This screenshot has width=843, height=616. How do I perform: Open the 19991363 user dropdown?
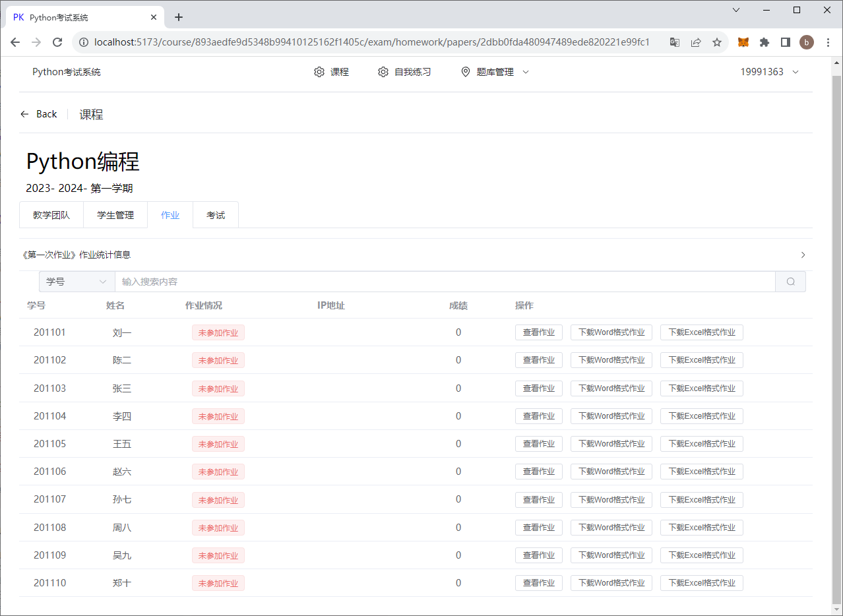click(769, 72)
